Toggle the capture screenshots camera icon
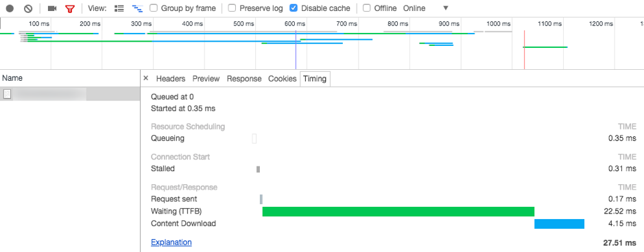This screenshot has width=644, height=252. click(x=52, y=8)
